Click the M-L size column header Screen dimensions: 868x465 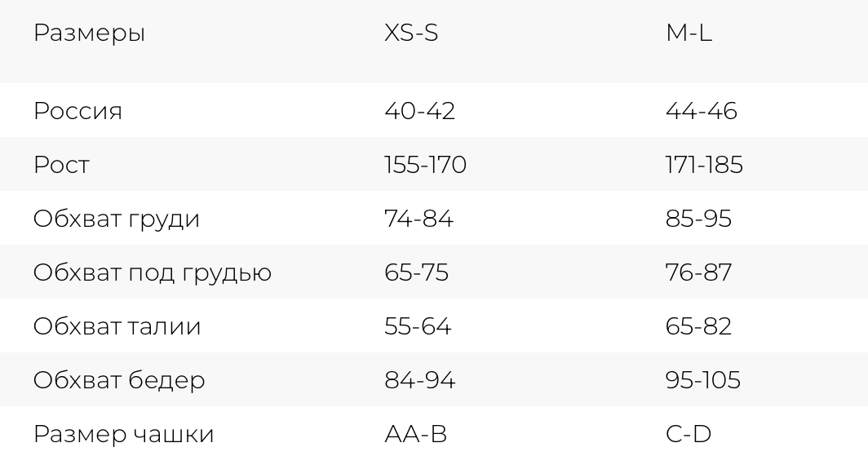tap(689, 35)
